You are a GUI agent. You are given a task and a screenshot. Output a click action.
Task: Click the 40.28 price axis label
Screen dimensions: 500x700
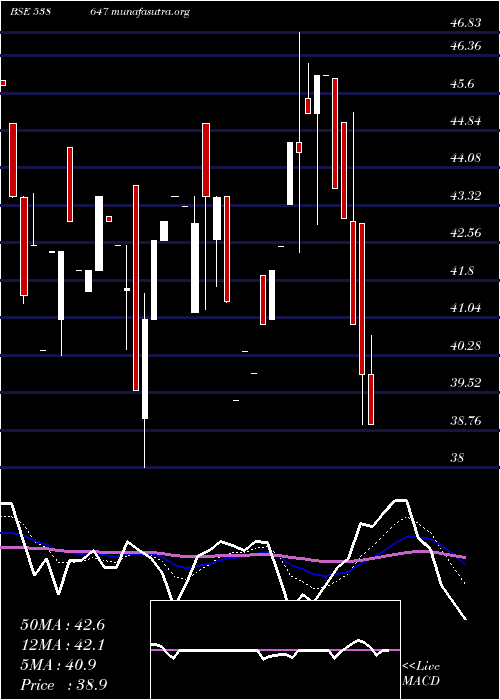pyautogui.click(x=466, y=346)
